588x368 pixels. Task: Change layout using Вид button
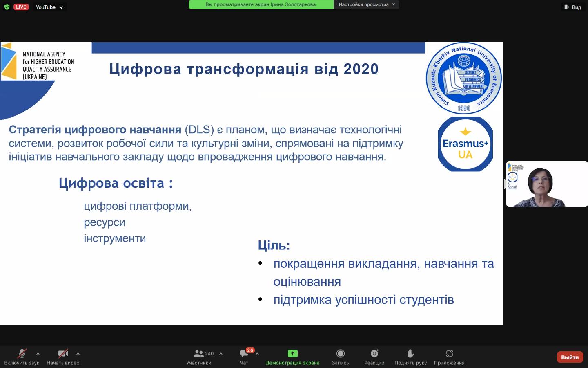pyautogui.click(x=572, y=7)
